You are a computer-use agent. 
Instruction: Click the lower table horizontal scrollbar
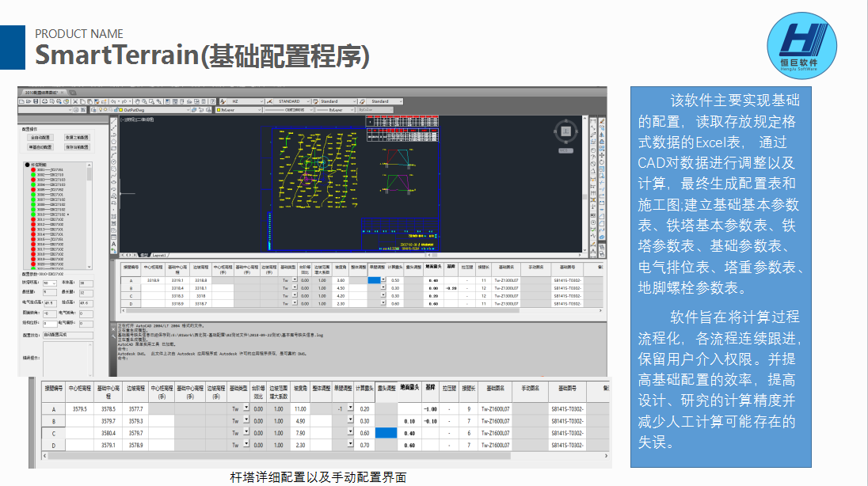(x=325, y=456)
